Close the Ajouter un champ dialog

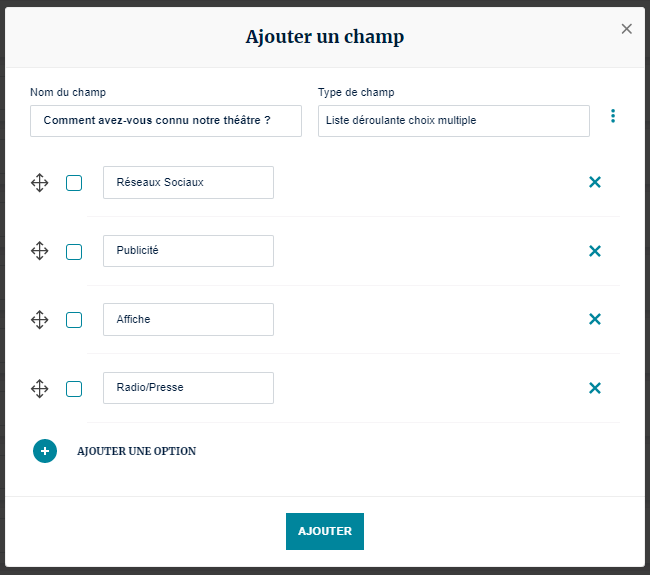[627, 29]
